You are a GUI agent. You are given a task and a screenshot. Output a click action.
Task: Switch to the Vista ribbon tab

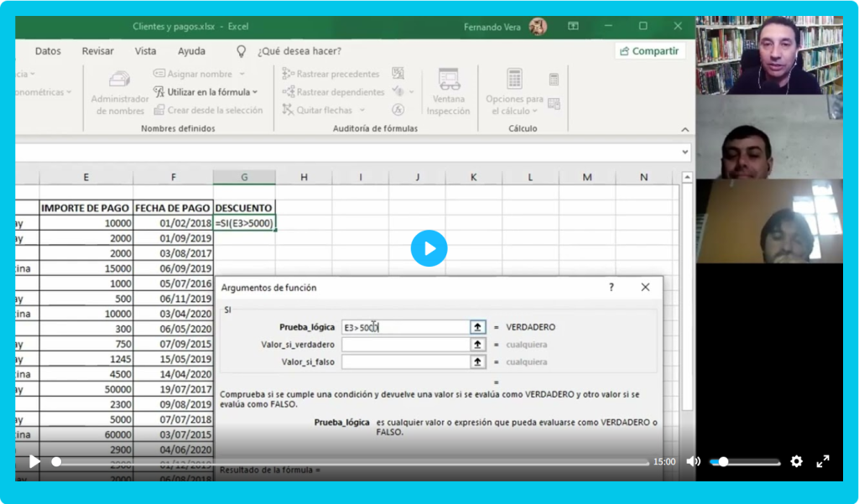click(x=145, y=51)
